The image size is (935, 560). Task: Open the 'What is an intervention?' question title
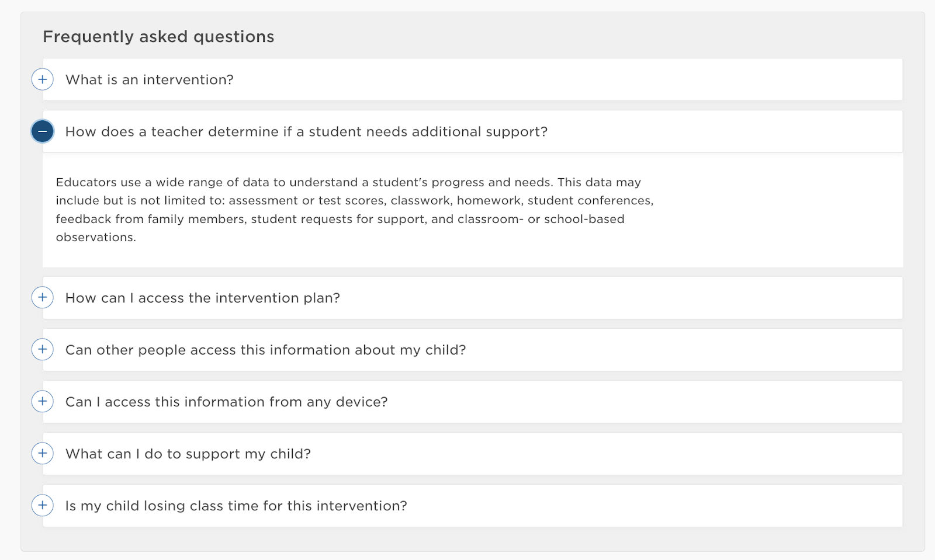(x=150, y=80)
